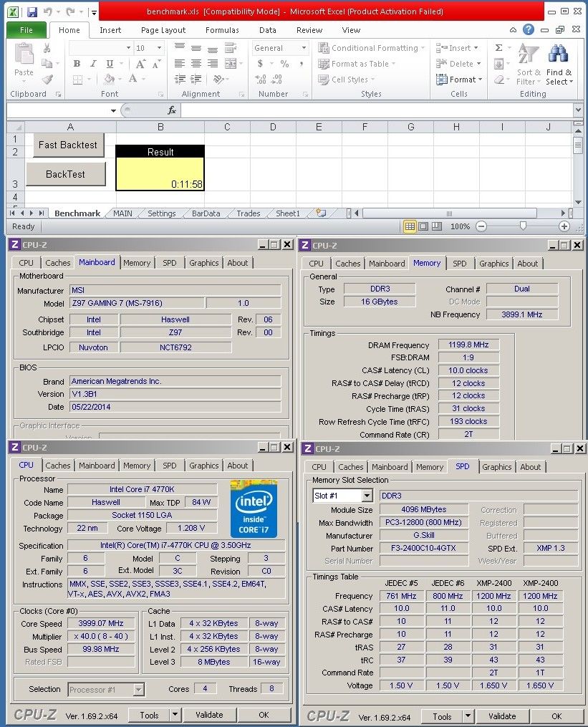Image resolution: width=588 pixels, height=727 pixels.
Task: Click the Paste clipboard icon
Action: pyautogui.click(x=24, y=54)
